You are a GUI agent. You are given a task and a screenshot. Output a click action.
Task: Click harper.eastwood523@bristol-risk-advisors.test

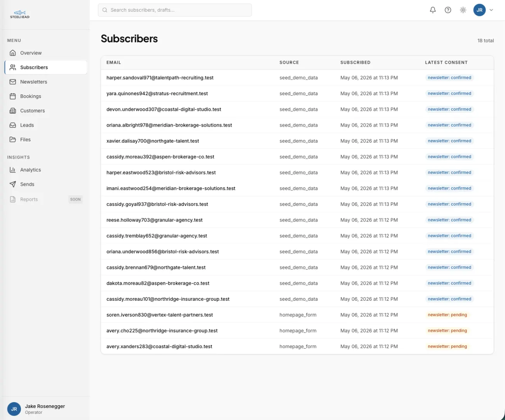(x=161, y=173)
